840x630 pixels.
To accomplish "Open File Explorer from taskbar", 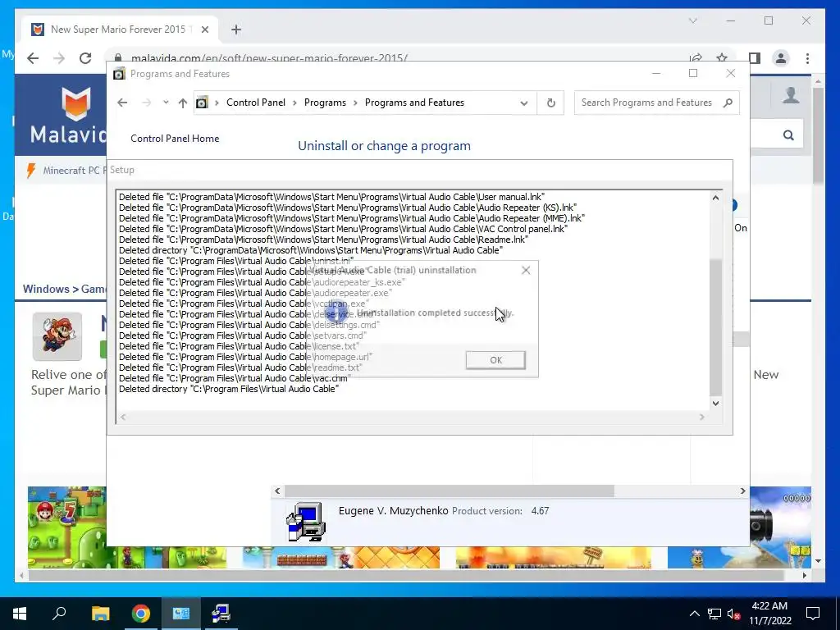I will click(x=100, y=614).
